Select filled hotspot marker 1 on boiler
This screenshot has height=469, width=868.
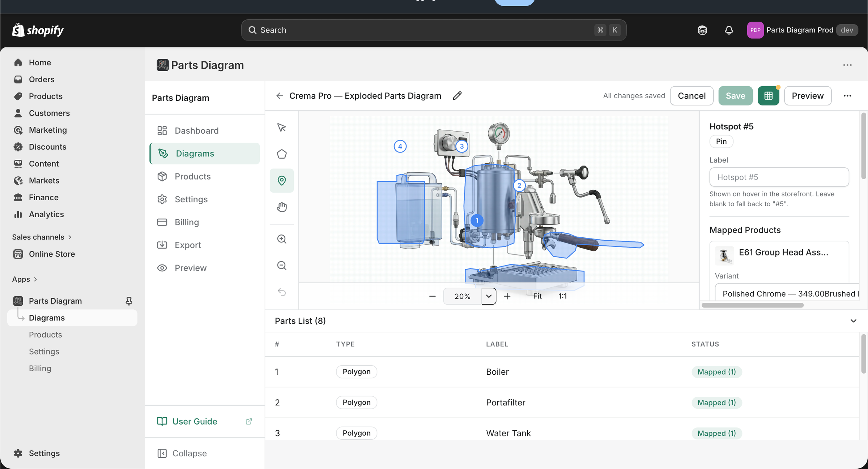coord(477,220)
